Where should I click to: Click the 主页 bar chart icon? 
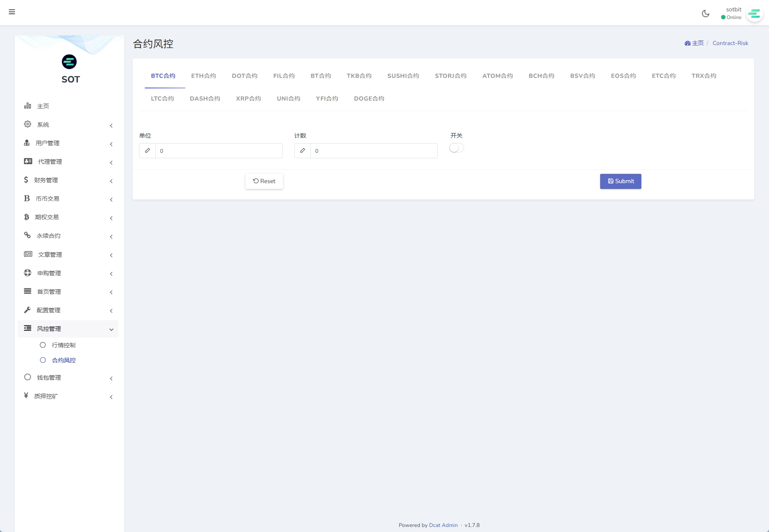click(x=28, y=106)
